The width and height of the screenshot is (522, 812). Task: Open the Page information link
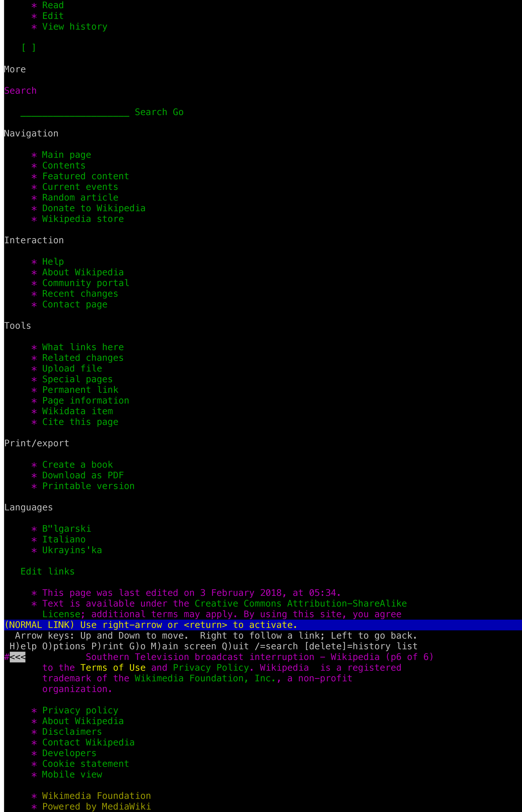point(85,401)
